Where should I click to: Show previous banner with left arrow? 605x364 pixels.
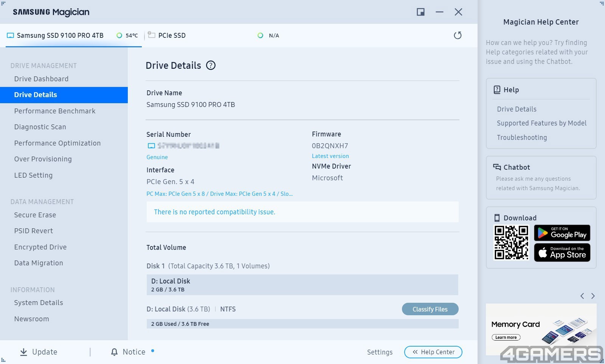[x=582, y=296]
